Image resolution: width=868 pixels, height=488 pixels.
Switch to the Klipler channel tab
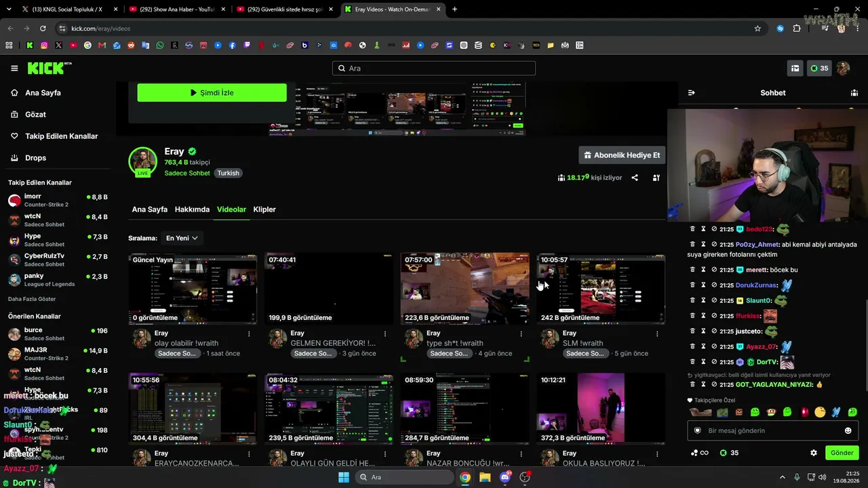pyautogui.click(x=264, y=209)
